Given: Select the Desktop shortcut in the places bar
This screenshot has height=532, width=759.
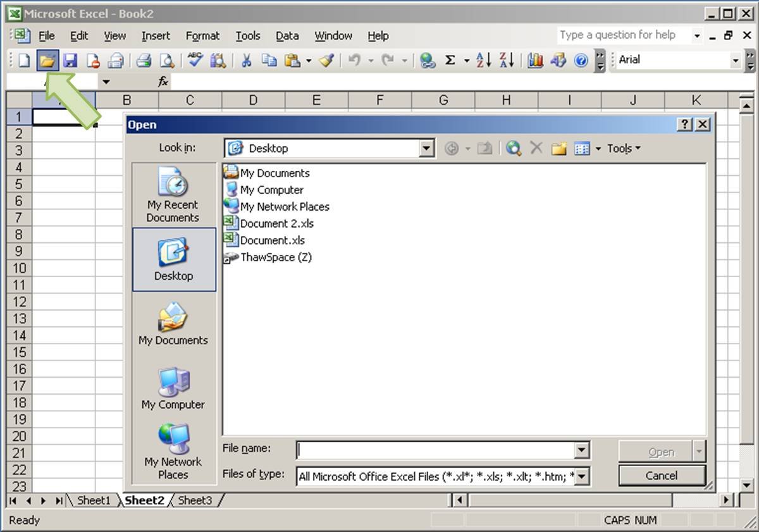Looking at the screenshot, I should point(174,259).
